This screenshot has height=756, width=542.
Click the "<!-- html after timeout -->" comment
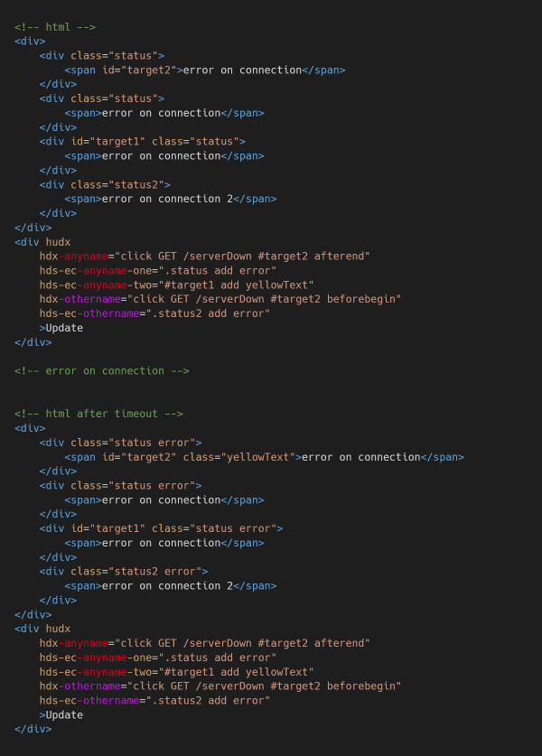(98, 414)
